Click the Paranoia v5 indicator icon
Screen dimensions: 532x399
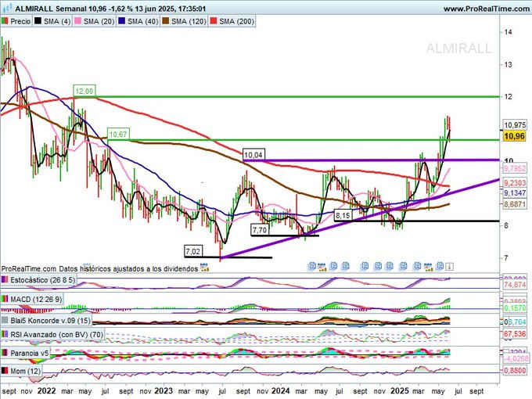[5, 353]
